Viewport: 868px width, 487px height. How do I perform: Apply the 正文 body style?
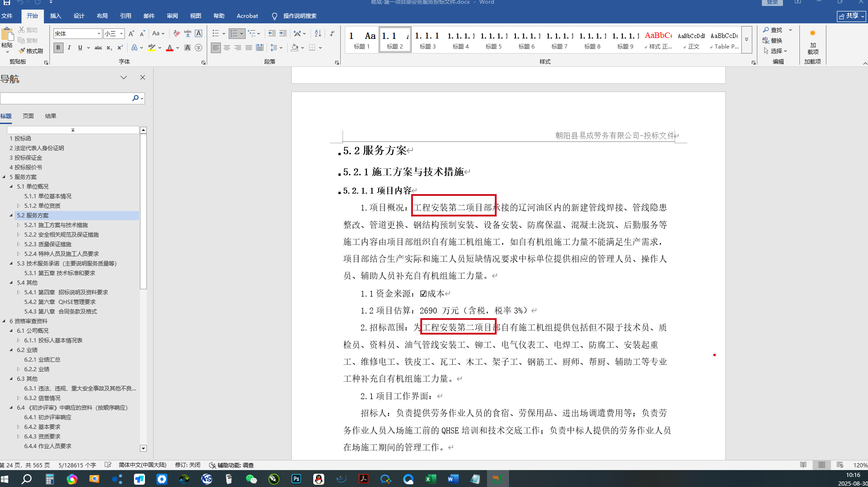tap(691, 40)
